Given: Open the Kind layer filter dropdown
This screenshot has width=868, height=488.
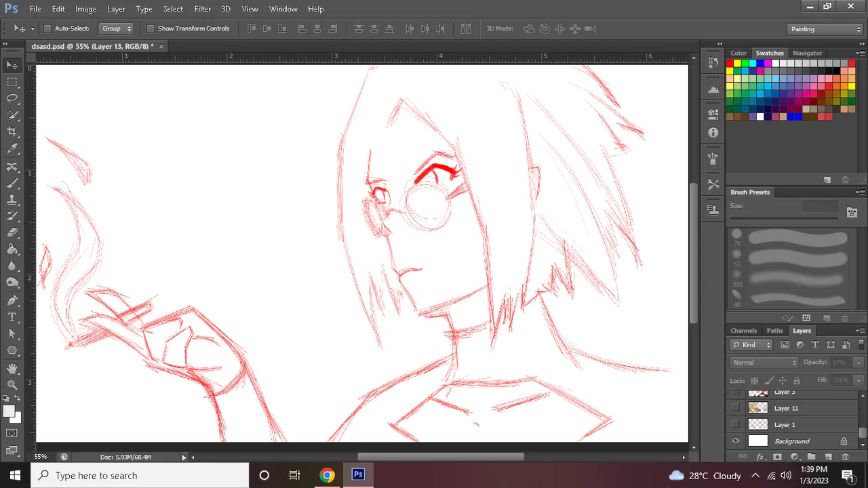Looking at the screenshot, I should [x=751, y=344].
